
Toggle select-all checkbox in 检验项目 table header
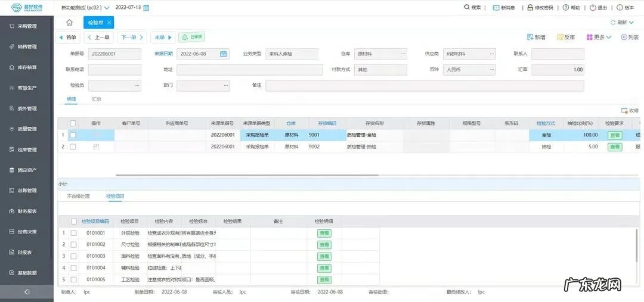[74, 222]
